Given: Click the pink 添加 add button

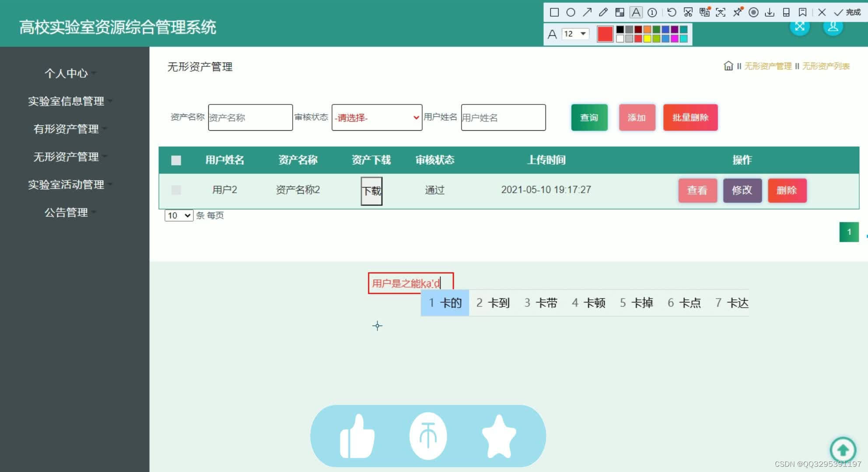Looking at the screenshot, I should 637,118.
